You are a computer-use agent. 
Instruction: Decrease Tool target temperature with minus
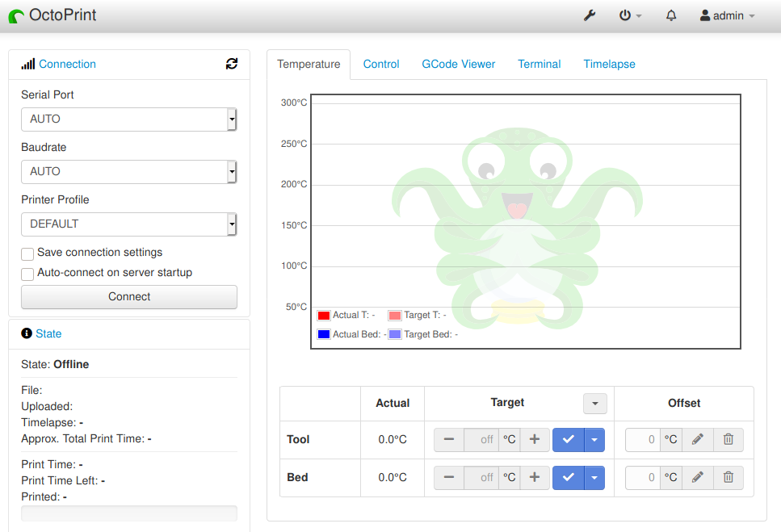coord(449,439)
